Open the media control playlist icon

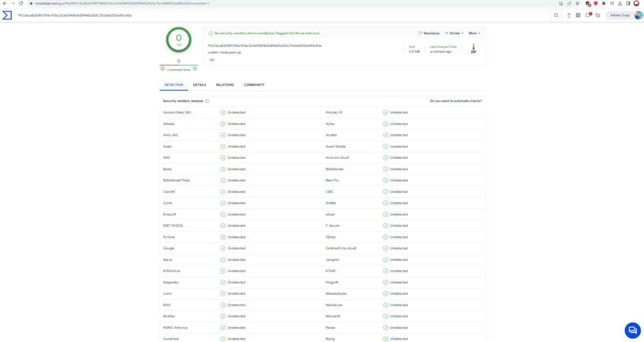tap(612, 3)
